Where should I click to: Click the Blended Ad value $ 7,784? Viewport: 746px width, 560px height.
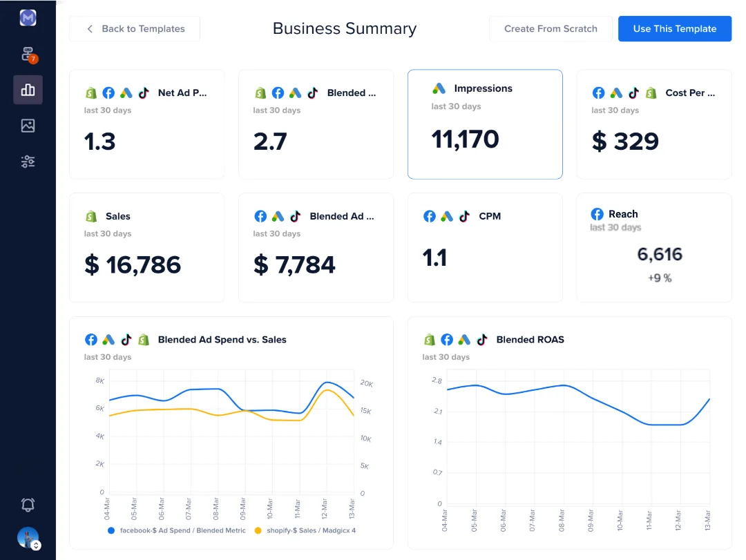click(294, 265)
